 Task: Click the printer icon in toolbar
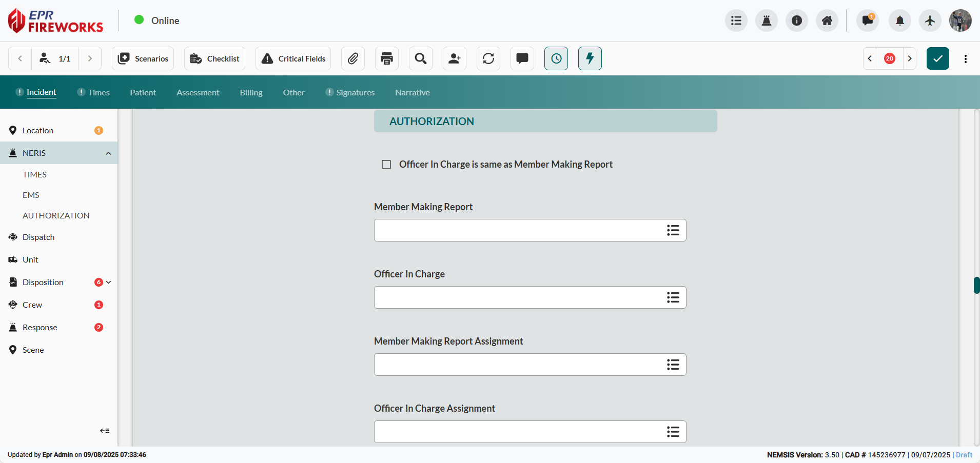tap(387, 58)
